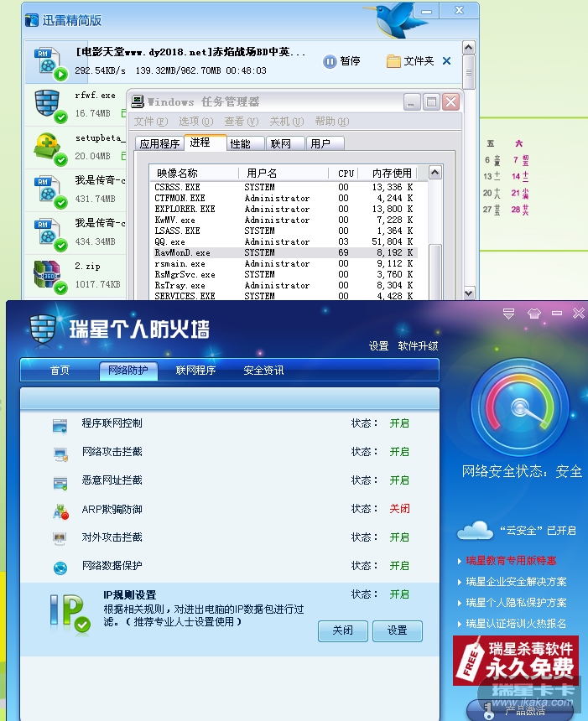Screen dimensions: 588x721
Task: Open the 选项 menu in Task Manager
Action: [x=196, y=122]
